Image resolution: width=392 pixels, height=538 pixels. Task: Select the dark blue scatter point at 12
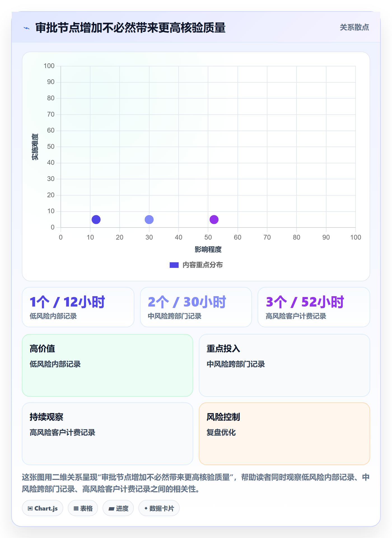[x=96, y=219]
